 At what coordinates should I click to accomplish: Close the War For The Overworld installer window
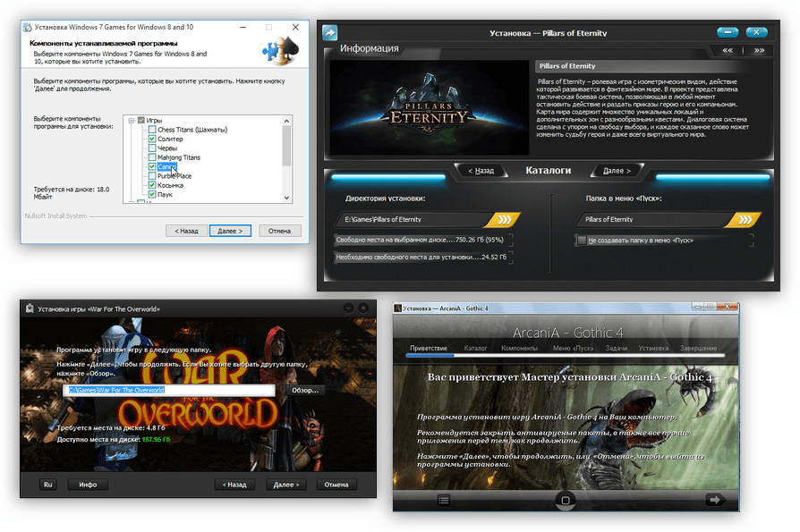[363, 308]
